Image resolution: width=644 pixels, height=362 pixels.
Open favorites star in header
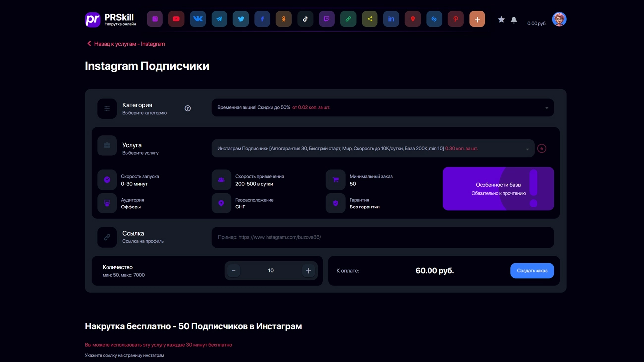pos(501,20)
